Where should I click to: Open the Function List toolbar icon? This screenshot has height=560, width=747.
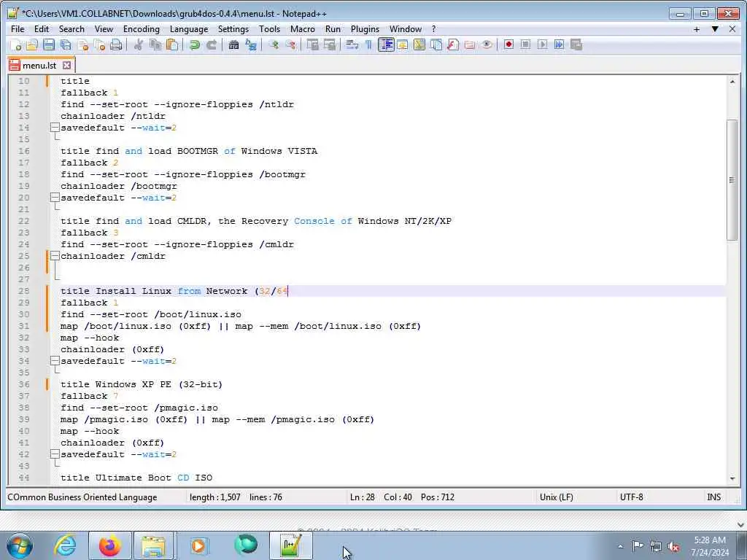pos(453,44)
